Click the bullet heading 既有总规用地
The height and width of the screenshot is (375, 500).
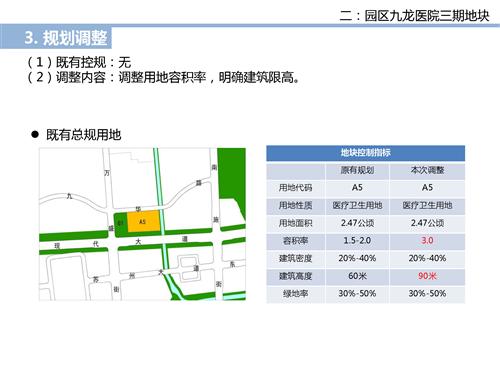(x=83, y=135)
